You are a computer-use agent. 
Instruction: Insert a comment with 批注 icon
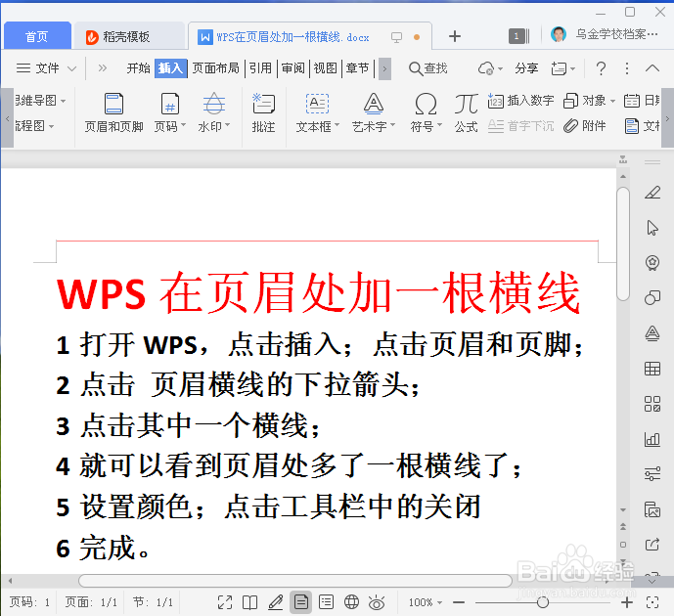pos(263,113)
